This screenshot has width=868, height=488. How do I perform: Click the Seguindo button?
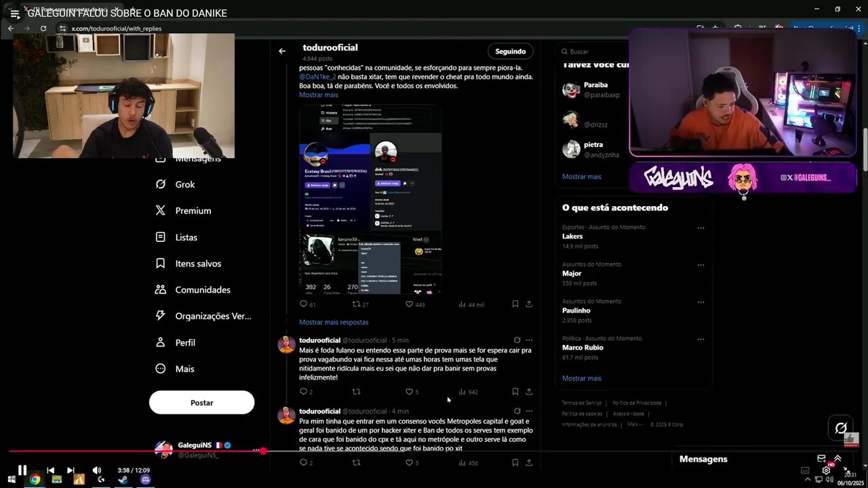pyautogui.click(x=510, y=51)
